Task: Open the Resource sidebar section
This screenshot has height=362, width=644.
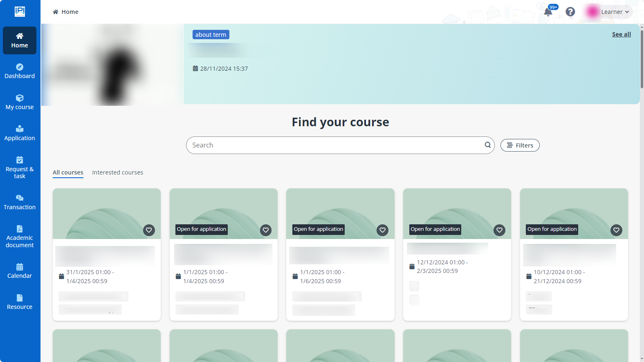Action: point(20,302)
